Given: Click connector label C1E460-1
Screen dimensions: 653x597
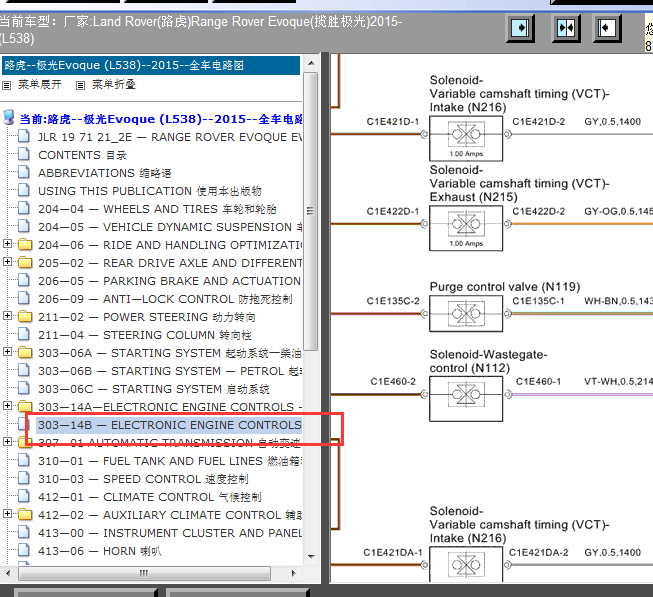Looking at the screenshot, I should point(538,382).
